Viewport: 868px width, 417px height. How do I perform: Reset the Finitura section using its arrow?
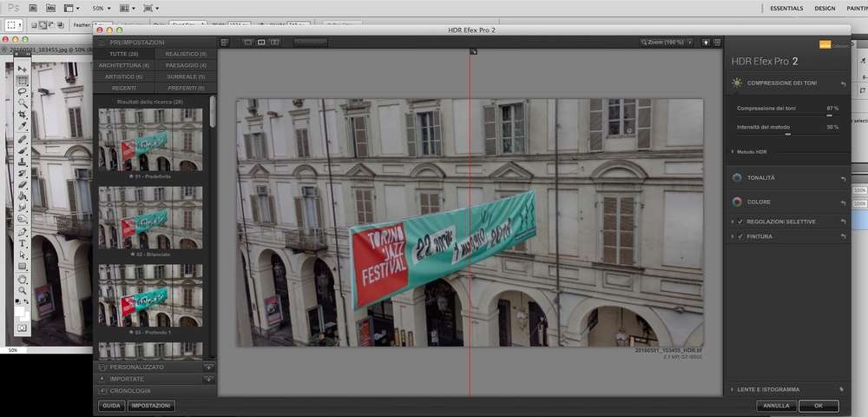[843, 235]
